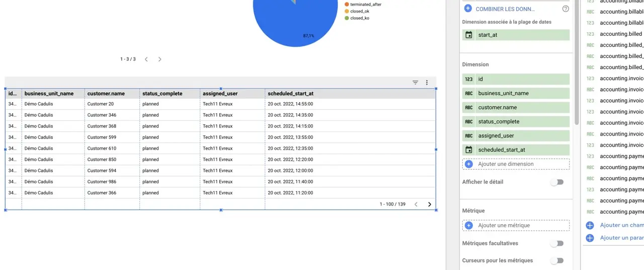644x270 pixels.
Task: Toggle the Afficher le détail switch
Action: pyautogui.click(x=556, y=182)
